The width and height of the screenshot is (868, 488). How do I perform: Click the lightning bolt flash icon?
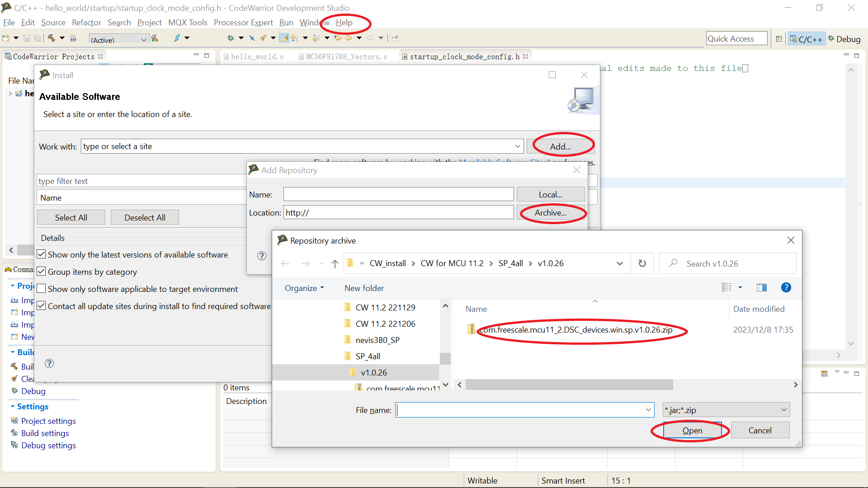point(177,38)
